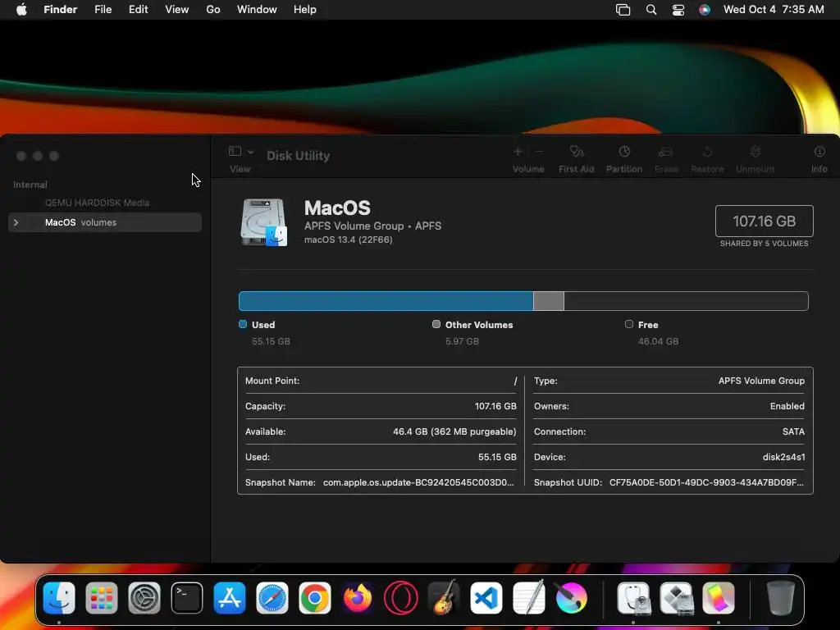Screen dimensions: 840x630
Task: Open Spotlight search in menu bar
Action: [651, 10]
